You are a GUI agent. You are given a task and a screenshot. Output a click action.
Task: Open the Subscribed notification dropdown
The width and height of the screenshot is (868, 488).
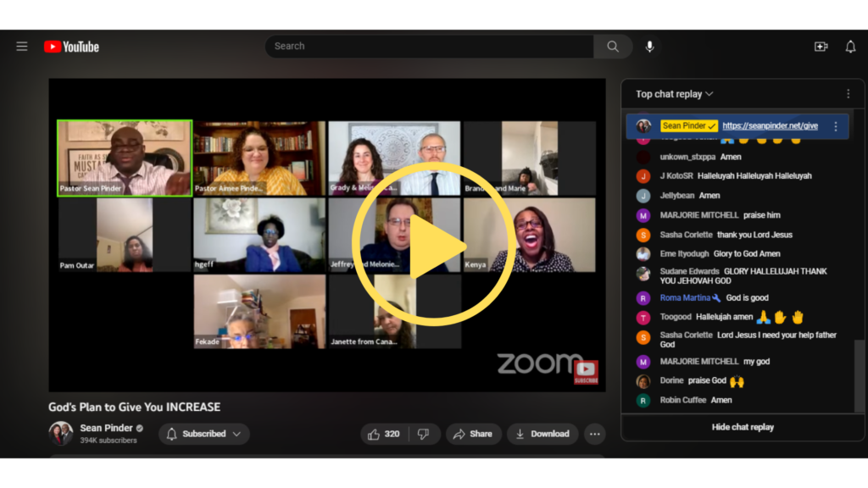204,435
